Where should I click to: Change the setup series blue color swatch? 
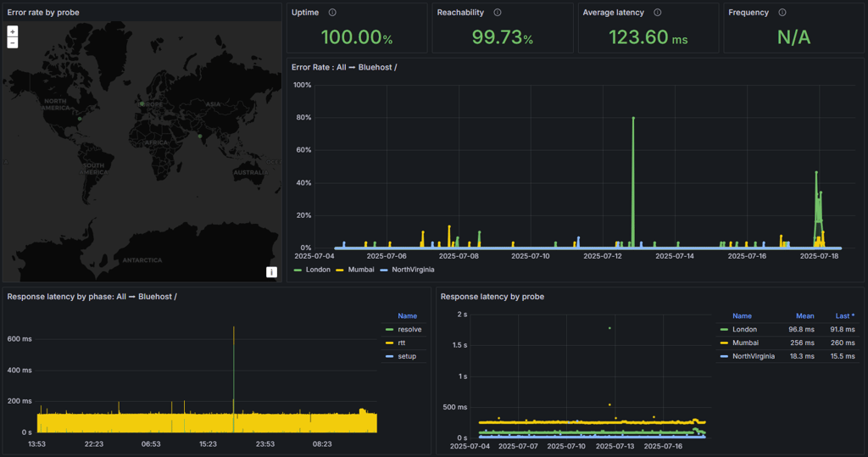click(389, 356)
